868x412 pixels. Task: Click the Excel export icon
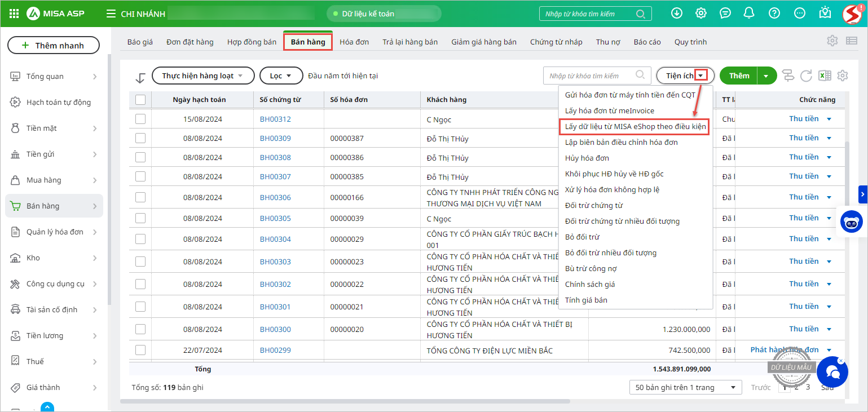[x=825, y=76]
